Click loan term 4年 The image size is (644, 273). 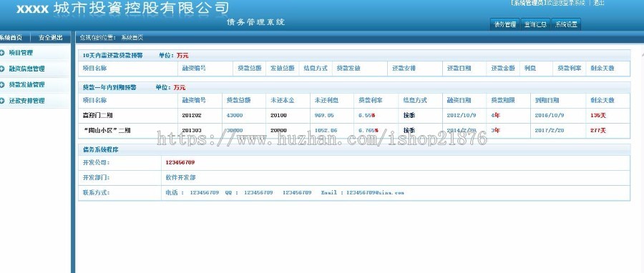[x=496, y=116]
